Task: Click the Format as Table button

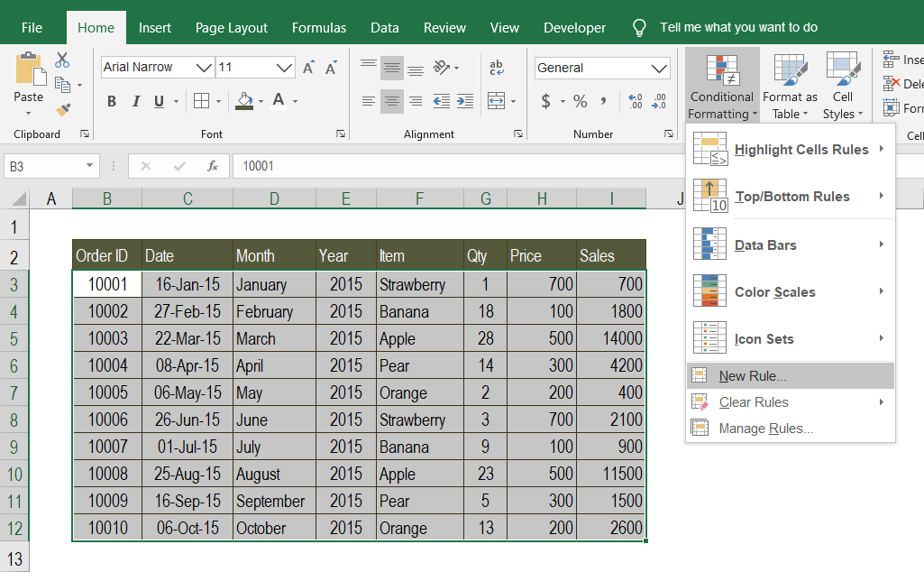Action: (790, 86)
